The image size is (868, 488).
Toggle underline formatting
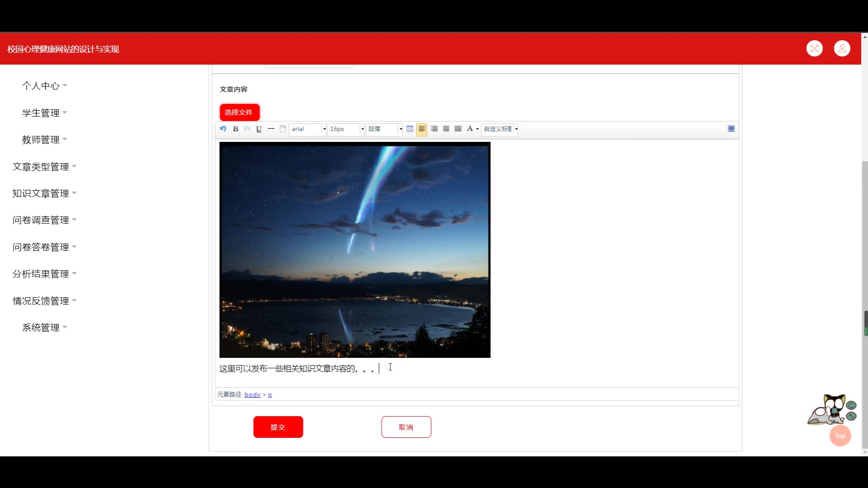point(259,129)
